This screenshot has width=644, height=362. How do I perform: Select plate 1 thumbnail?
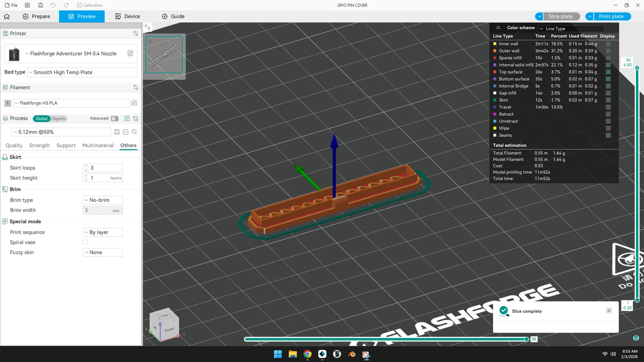coord(164,55)
